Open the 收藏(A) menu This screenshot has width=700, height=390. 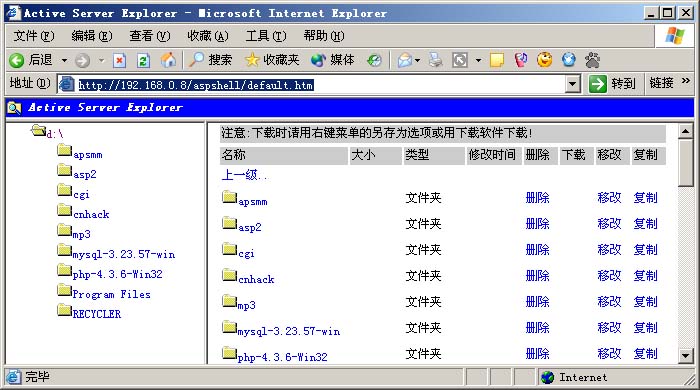(208, 36)
